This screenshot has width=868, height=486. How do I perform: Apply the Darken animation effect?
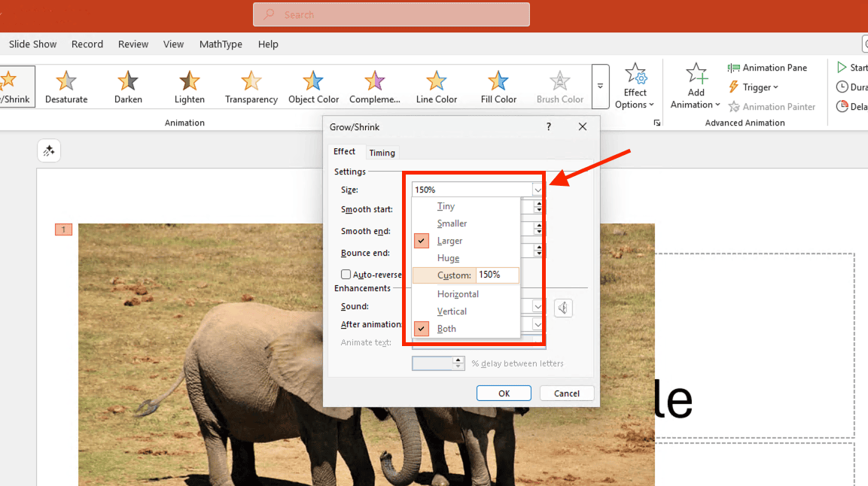128,87
